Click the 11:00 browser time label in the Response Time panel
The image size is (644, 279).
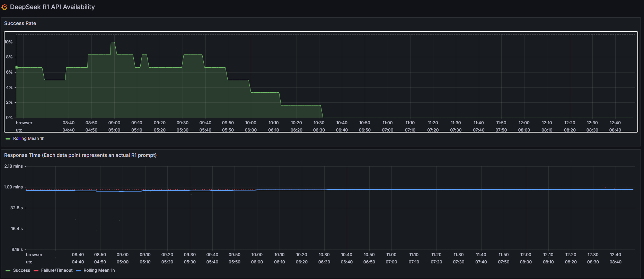tap(391, 255)
